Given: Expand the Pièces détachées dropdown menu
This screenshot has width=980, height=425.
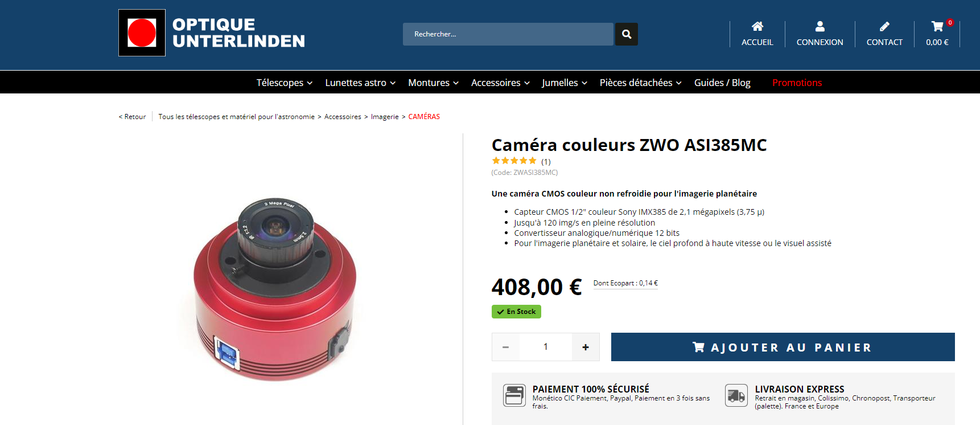Looking at the screenshot, I should 640,83.
